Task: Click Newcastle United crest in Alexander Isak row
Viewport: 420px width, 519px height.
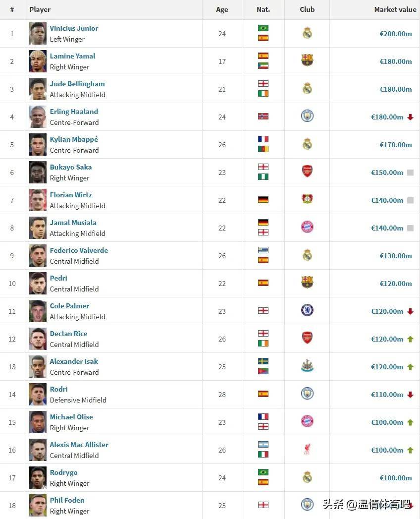Action: pyautogui.click(x=307, y=366)
